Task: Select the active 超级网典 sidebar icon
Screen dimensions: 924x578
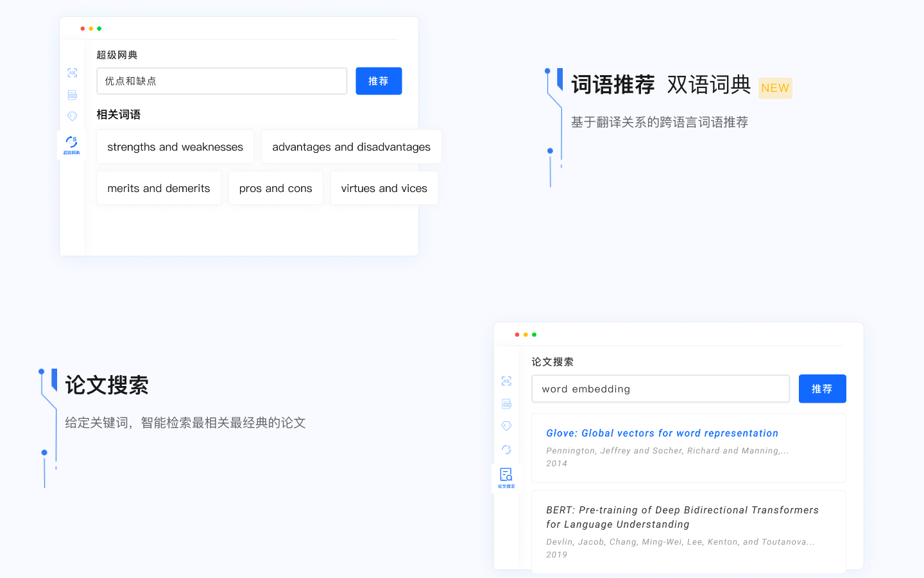Action: (71, 144)
